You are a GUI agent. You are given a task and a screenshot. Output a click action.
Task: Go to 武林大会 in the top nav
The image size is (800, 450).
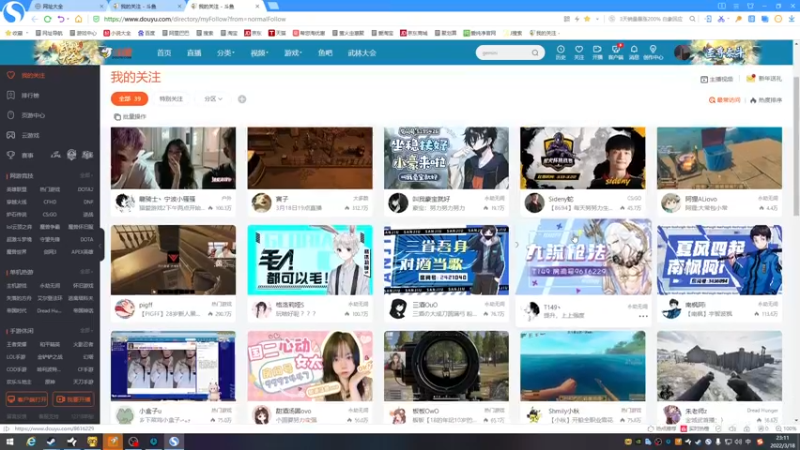point(362,53)
